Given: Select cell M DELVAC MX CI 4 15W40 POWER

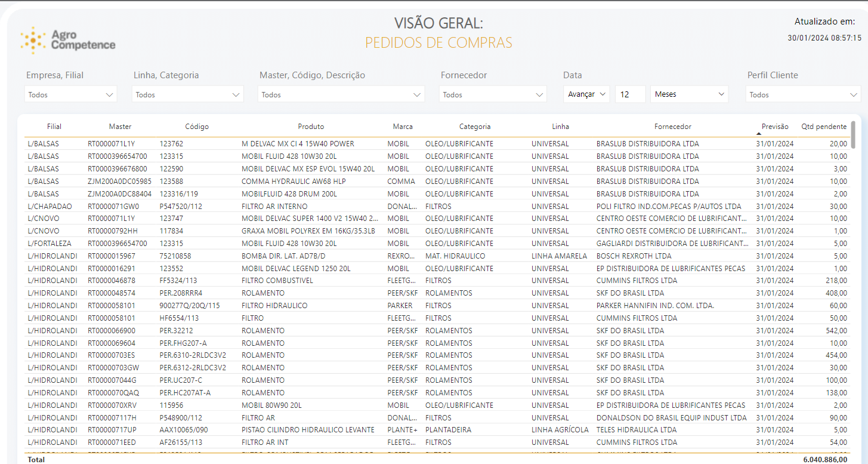Looking at the screenshot, I should 298,144.
